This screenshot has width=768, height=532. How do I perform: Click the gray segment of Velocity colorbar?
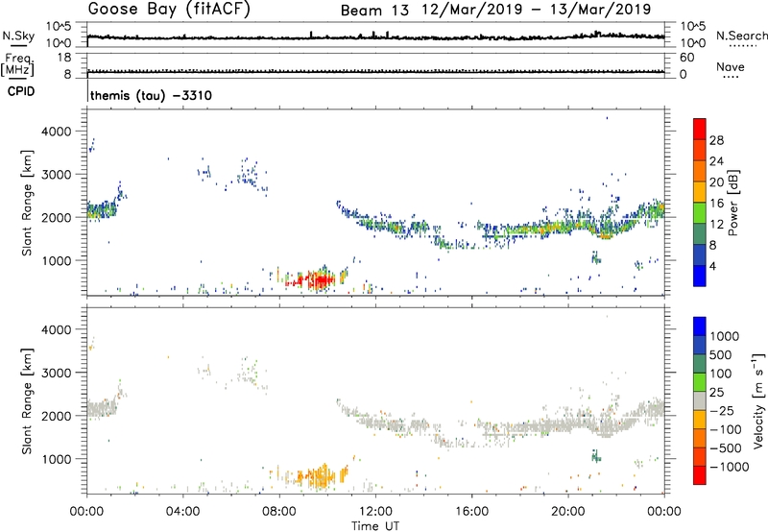click(700, 401)
